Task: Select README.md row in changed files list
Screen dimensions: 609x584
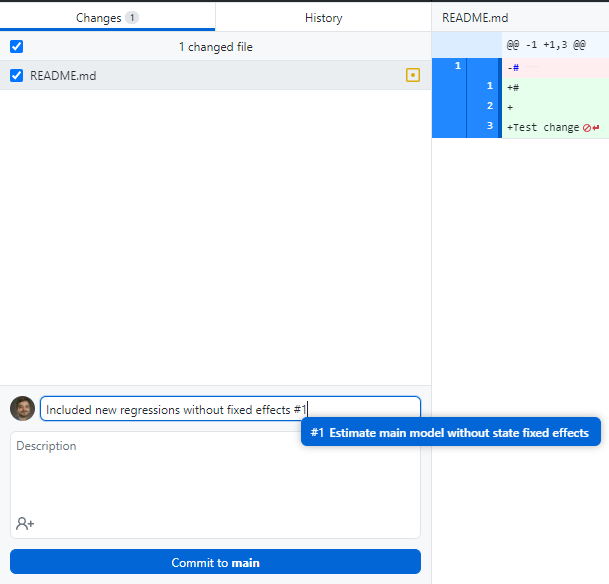Action: click(x=200, y=75)
